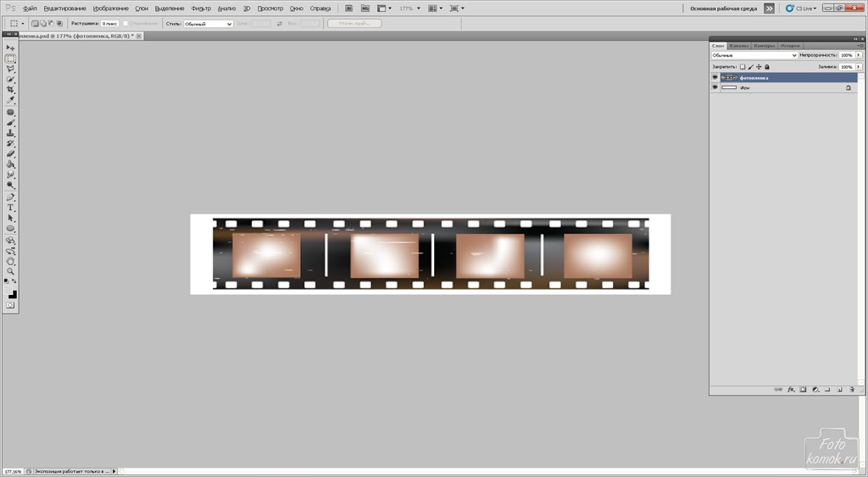This screenshot has height=477, width=868.
Task: Select the Crop tool
Action: click(x=11, y=90)
